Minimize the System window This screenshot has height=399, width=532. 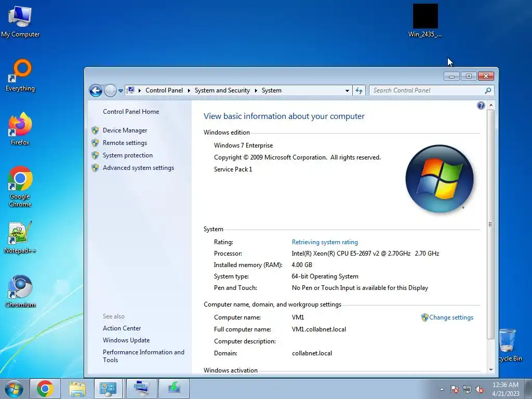click(x=451, y=76)
